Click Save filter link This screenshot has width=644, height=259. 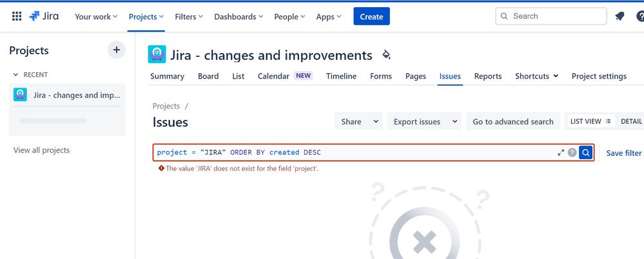pyautogui.click(x=624, y=153)
